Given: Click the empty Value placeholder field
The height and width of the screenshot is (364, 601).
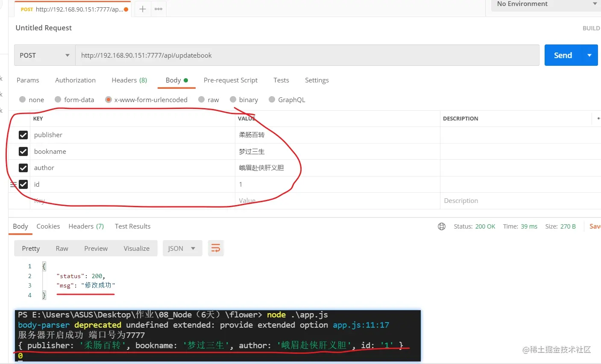Looking at the screenshot, I should (337, 201).
